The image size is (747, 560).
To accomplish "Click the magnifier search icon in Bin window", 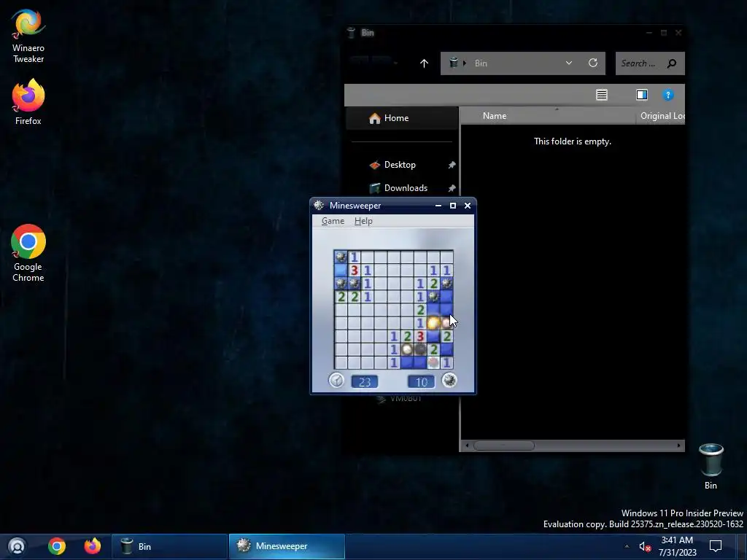I will coord(672,63).
